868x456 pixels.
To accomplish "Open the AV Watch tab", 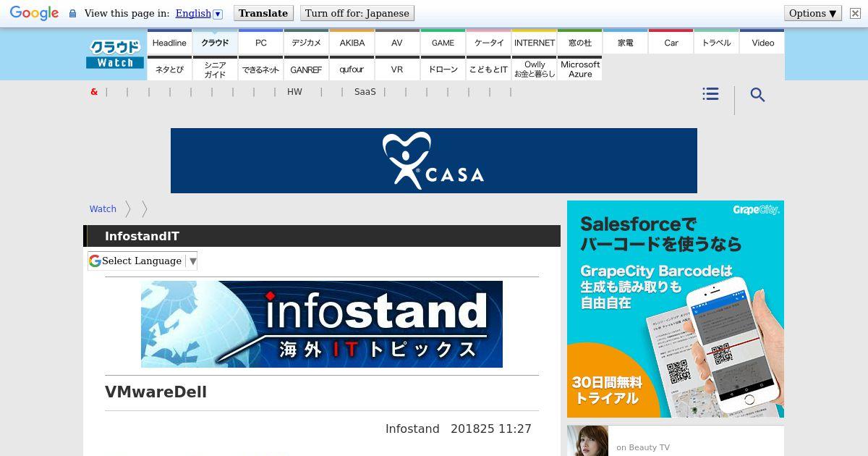I will tap(397, 42).
